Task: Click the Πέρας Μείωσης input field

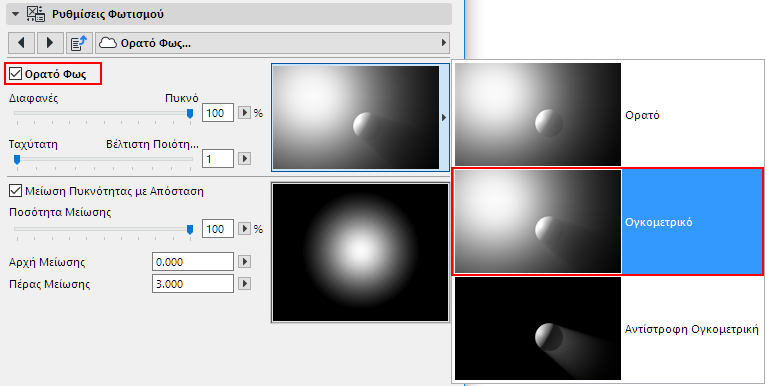Action: [x=193, y=284]
